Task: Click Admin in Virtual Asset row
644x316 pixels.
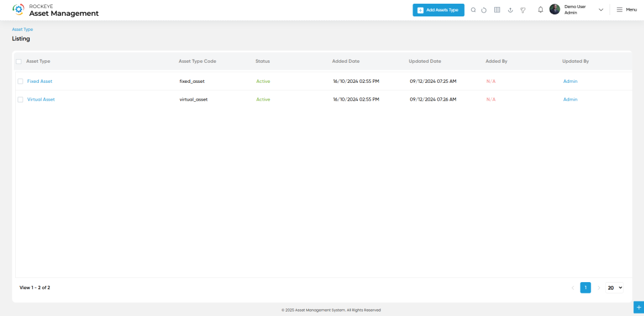Action: point(570,99)
